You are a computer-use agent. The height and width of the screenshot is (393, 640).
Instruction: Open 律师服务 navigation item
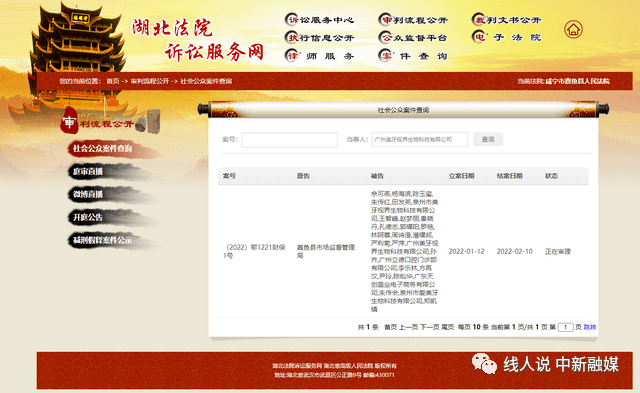[x=319, y=56]
